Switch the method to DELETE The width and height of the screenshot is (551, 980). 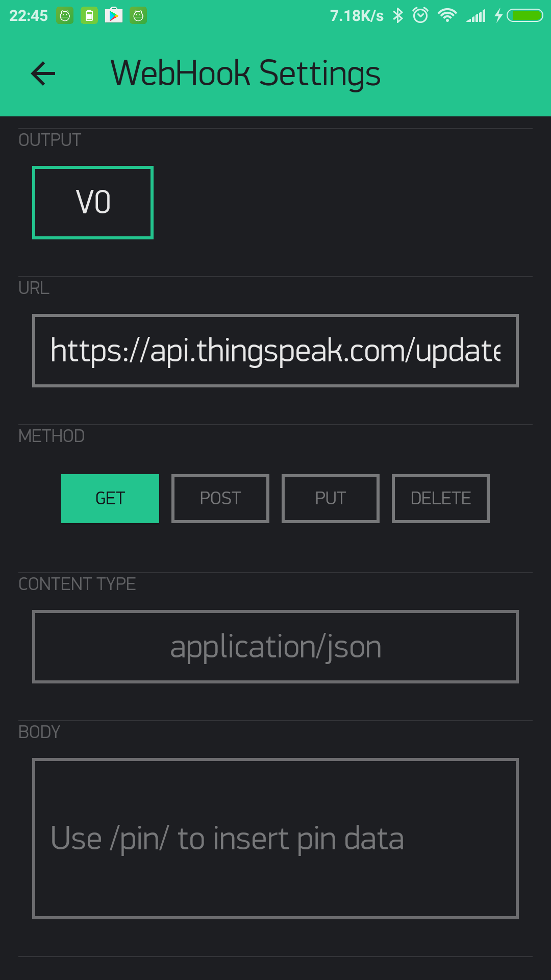(440, 498)
